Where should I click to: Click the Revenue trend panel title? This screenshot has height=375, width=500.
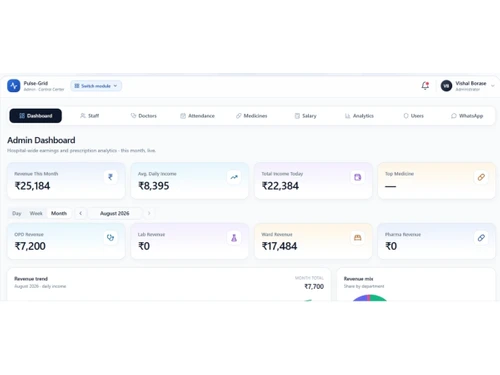[31, 279]
